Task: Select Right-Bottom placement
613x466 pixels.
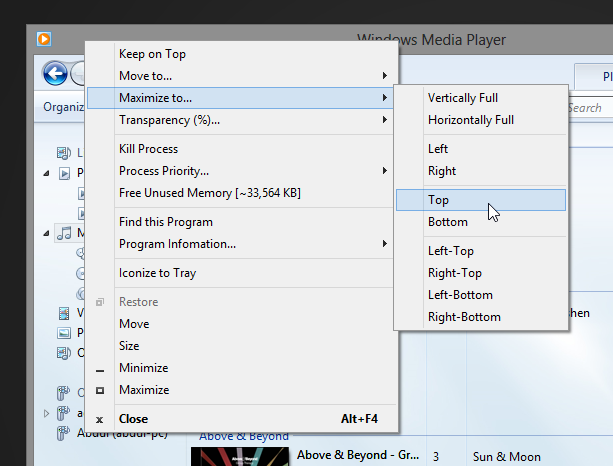Action: tap(481, 317)
